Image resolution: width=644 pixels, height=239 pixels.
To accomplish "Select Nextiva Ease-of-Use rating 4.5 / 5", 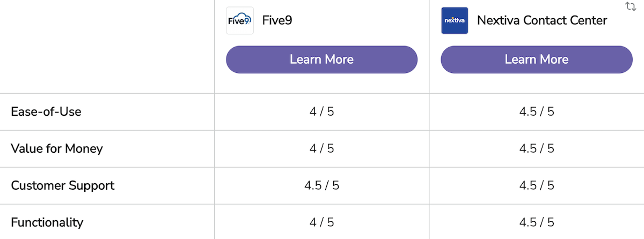I will (x=537, y=112).
